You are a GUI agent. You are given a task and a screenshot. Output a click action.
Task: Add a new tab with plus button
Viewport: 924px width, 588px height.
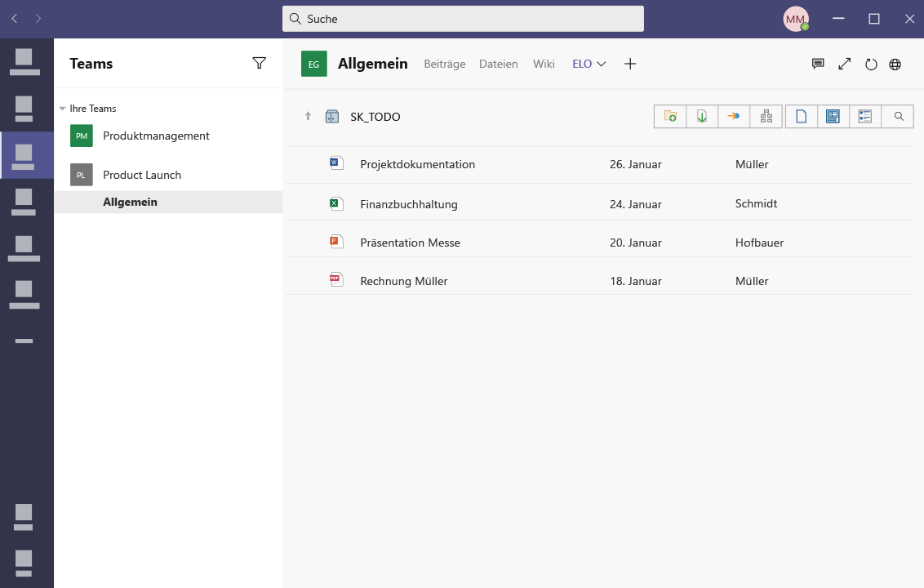(x=630, y=64)
